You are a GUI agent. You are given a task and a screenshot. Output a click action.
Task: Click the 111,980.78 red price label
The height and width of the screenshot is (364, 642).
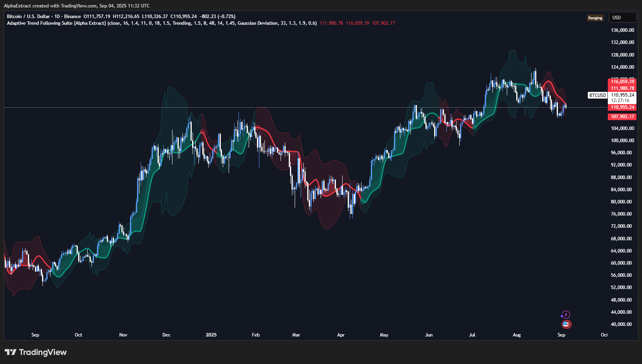coord(622,88)
